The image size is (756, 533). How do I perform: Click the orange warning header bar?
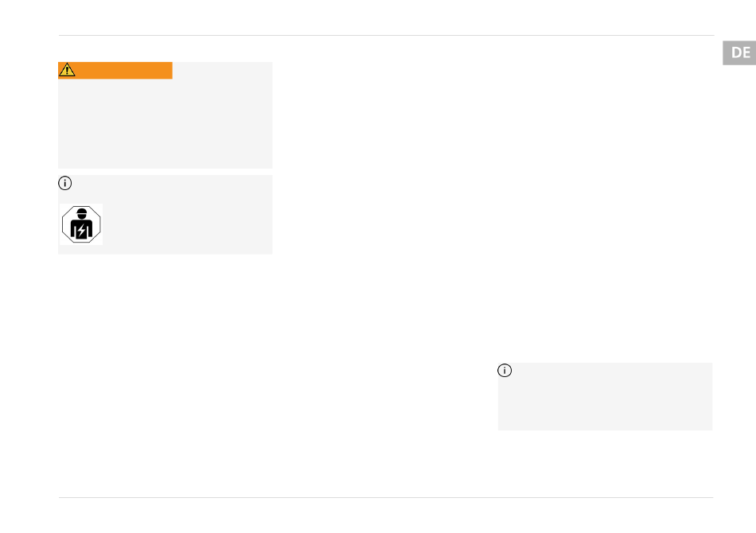115,70
